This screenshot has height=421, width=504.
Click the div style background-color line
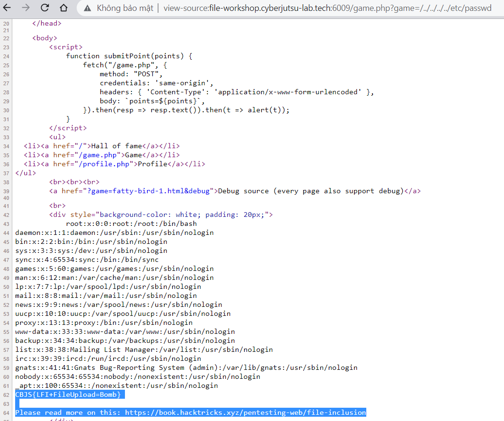tap(161, 215)
